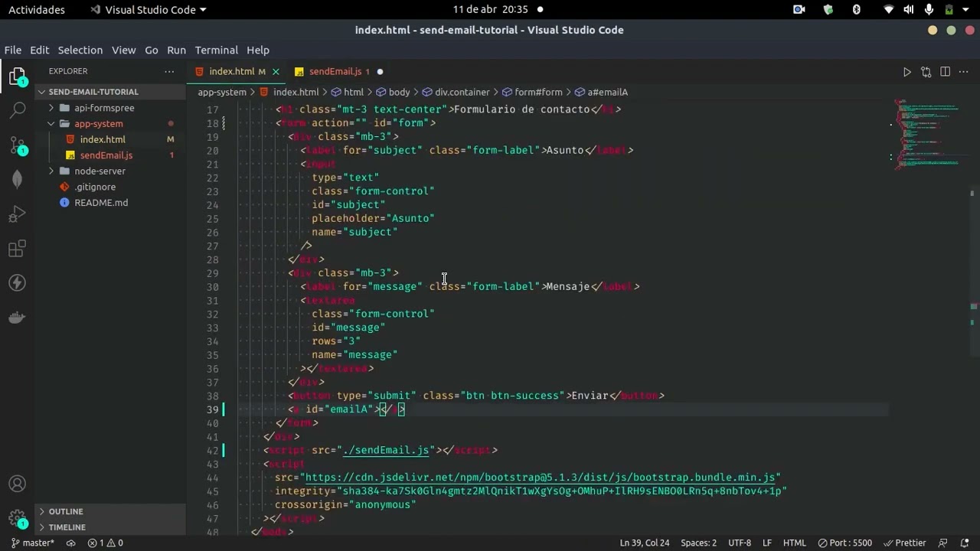This screenshot has height=551, width=980.
Task: Click the Open Changes compare icon
Action: click(x=926, y=72)
